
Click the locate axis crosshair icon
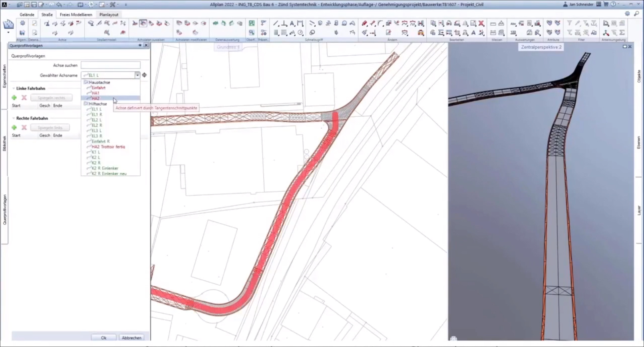point(144,75)
